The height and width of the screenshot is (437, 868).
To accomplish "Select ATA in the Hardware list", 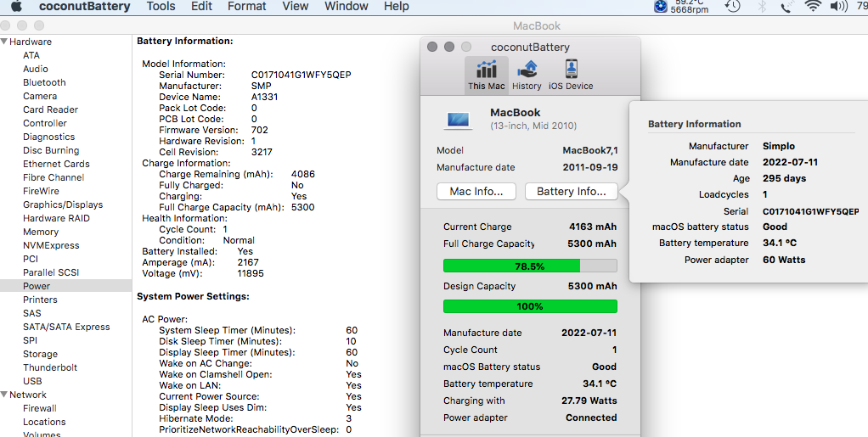I will click(31, 55).
